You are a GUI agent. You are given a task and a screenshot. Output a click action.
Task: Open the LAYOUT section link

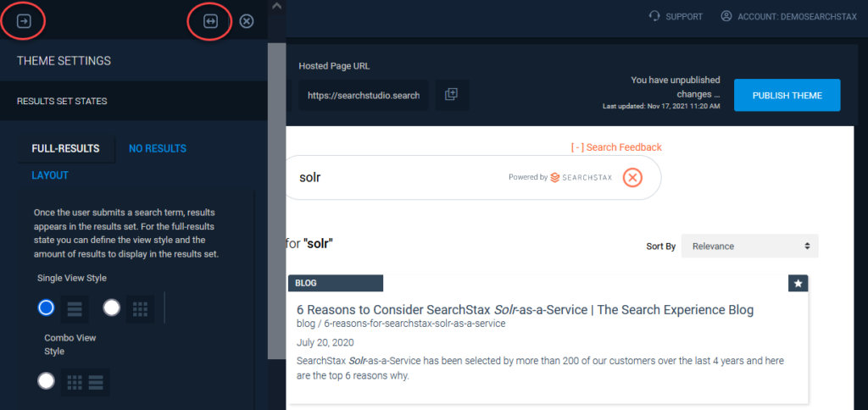(x=50, y=175)
